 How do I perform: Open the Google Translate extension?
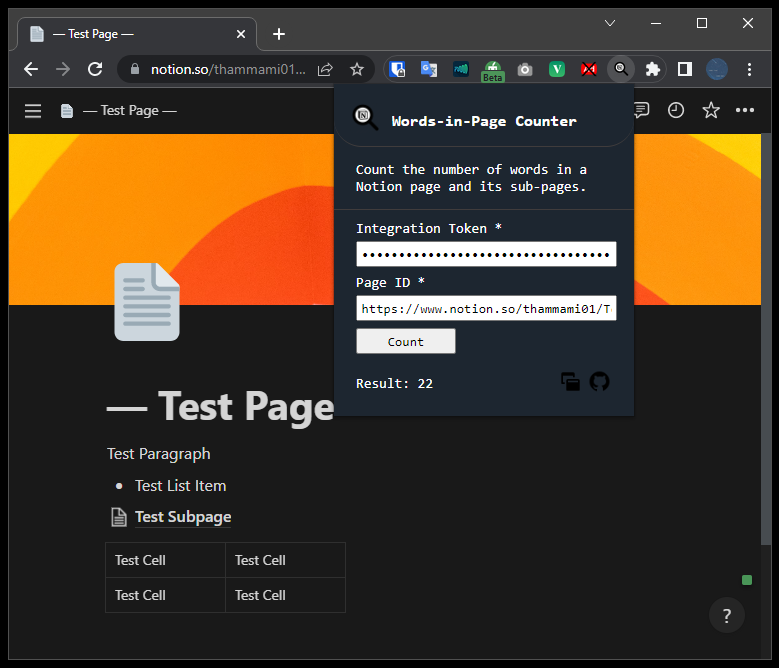pos(429,69)
